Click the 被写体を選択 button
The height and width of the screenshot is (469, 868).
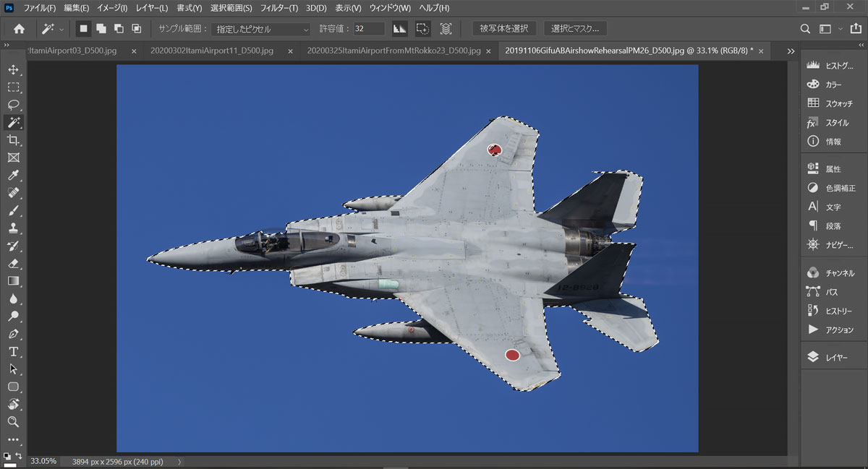(504, 29)
